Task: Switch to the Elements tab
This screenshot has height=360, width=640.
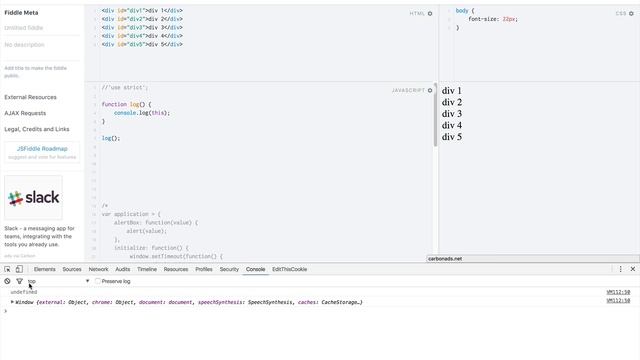Action: click(44, 269)
